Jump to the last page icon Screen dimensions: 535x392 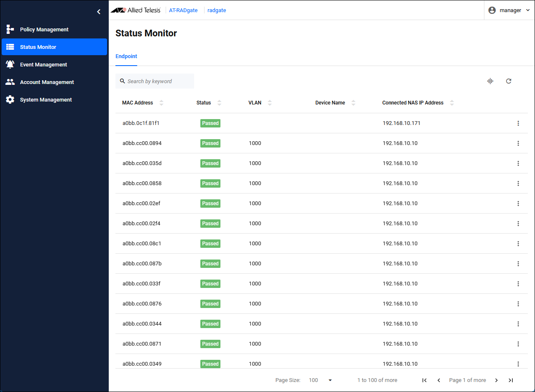511,380
